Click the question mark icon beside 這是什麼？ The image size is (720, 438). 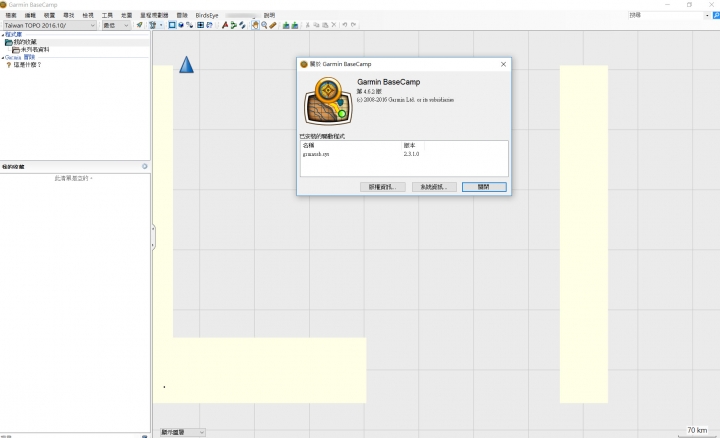pos(9,65)
